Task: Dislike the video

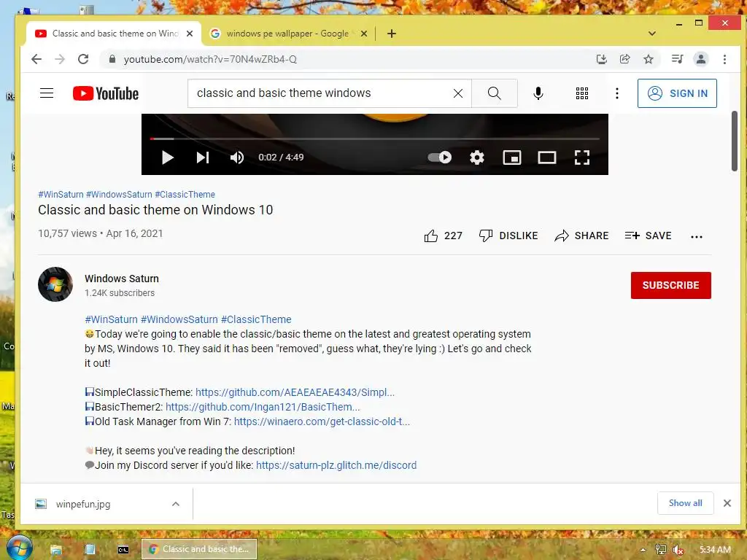Action: 508,236
